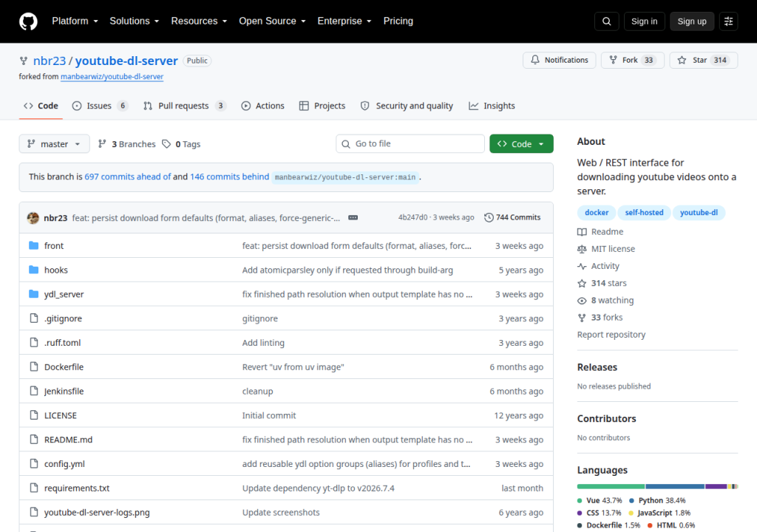Screen dimensions: 757x532
Task: Open the 3 Branches link
Action: coord(126,144)
